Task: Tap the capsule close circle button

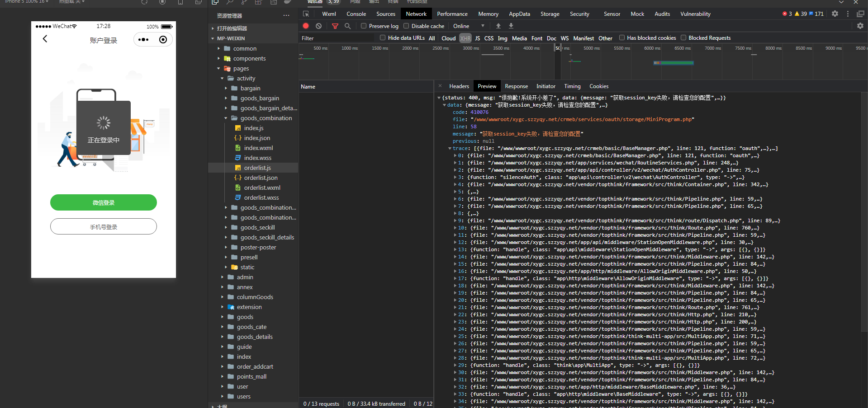Action: coord(163,40)
